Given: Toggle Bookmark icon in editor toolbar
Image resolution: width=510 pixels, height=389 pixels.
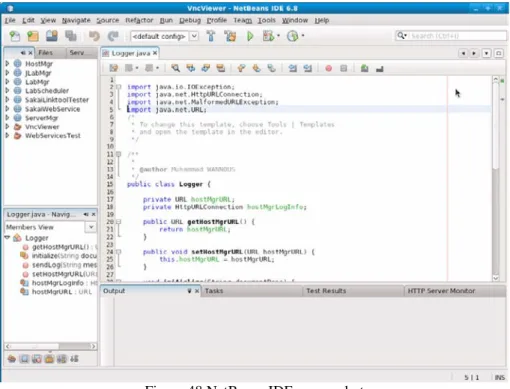Looking at the screenshot, I should (271, 68).
